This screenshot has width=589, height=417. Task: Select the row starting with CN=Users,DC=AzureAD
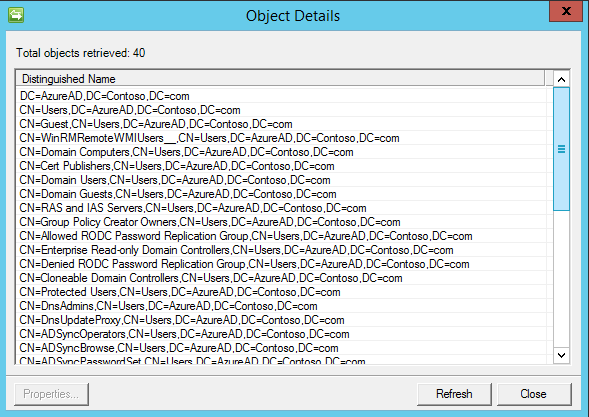coord(282,110)
